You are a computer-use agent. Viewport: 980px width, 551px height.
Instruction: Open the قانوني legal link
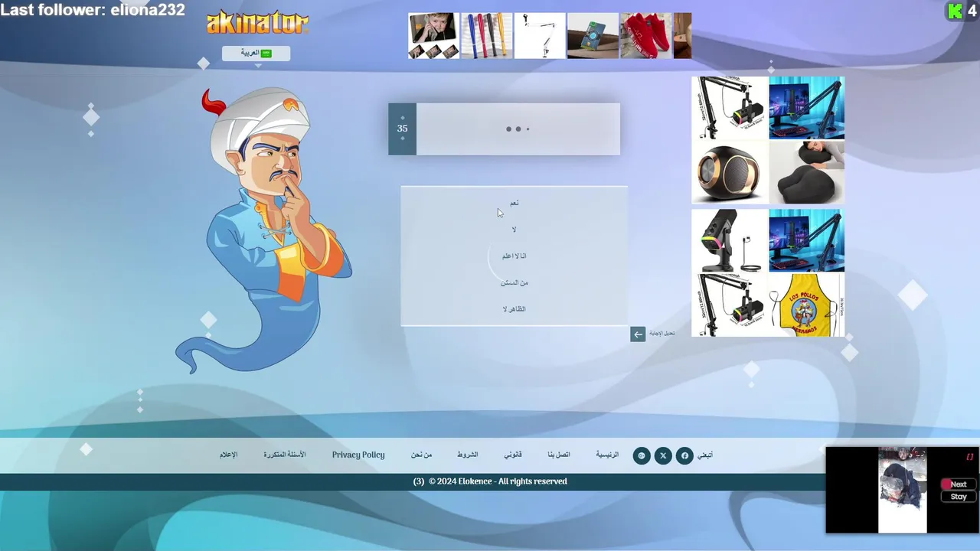(513, 455)
